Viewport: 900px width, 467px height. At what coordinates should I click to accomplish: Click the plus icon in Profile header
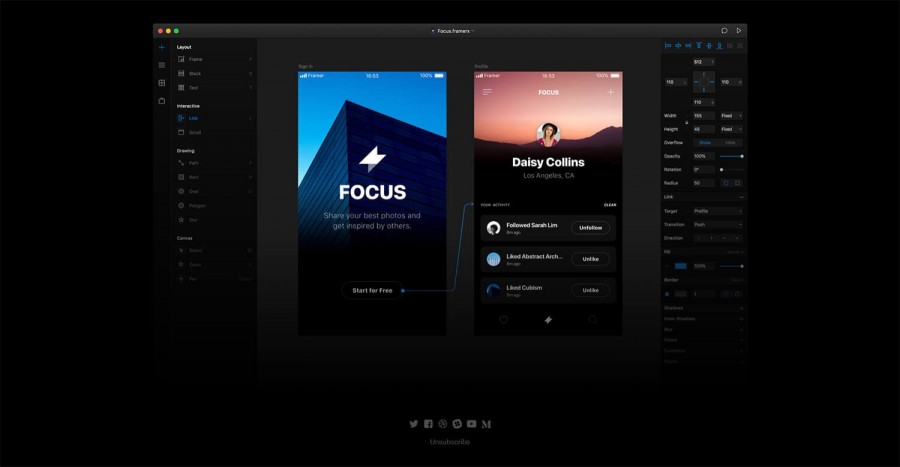pos(611,92)
